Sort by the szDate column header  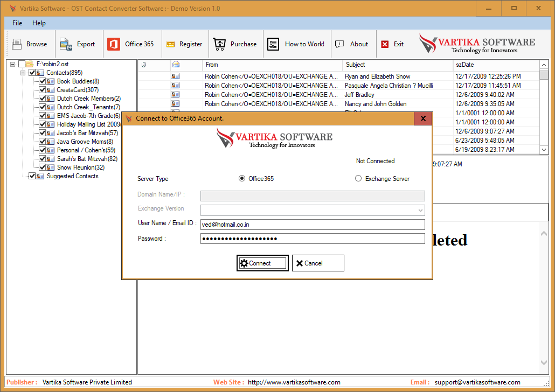coord(496,65)
